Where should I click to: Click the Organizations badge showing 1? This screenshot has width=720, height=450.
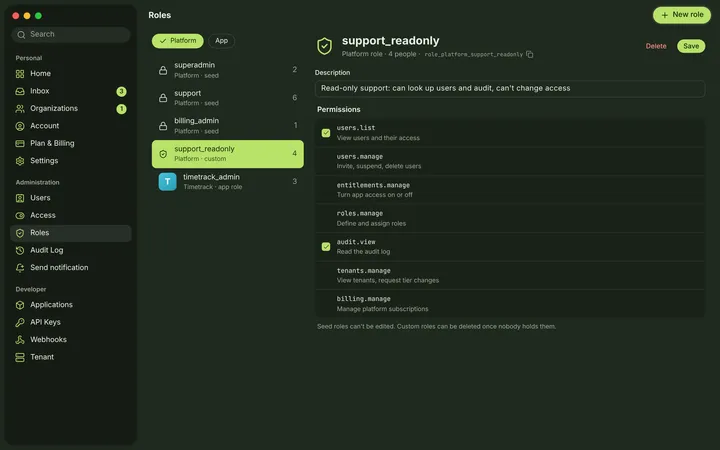121,109
